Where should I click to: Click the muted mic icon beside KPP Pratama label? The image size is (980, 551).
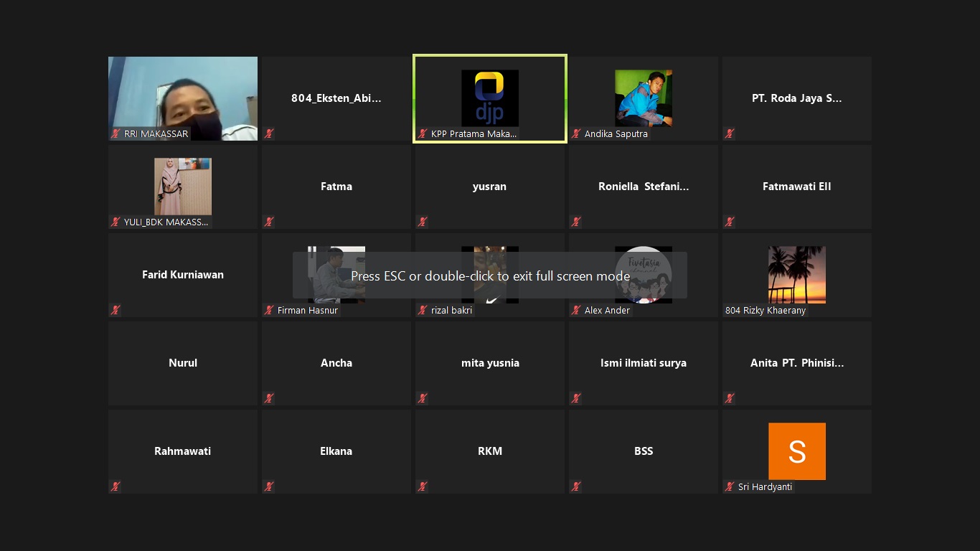click(x=423, y=134)
